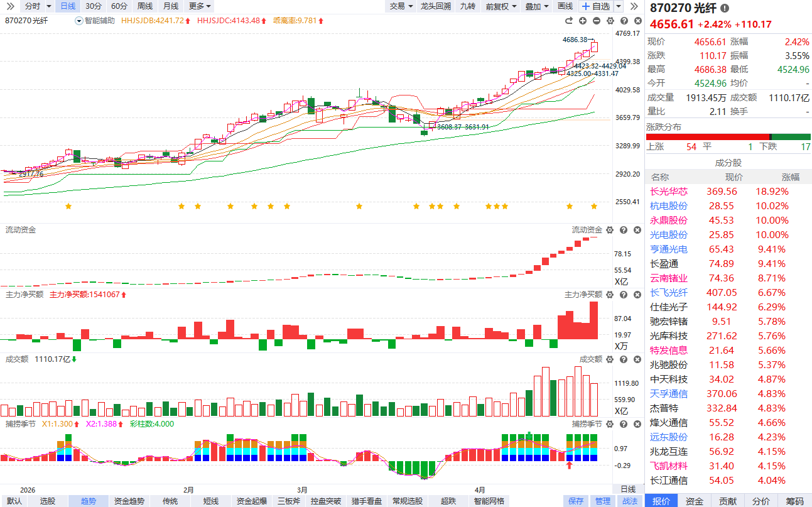Expand the 智能辅助 dropdown

pyautogui.click(x=95, y=21)
